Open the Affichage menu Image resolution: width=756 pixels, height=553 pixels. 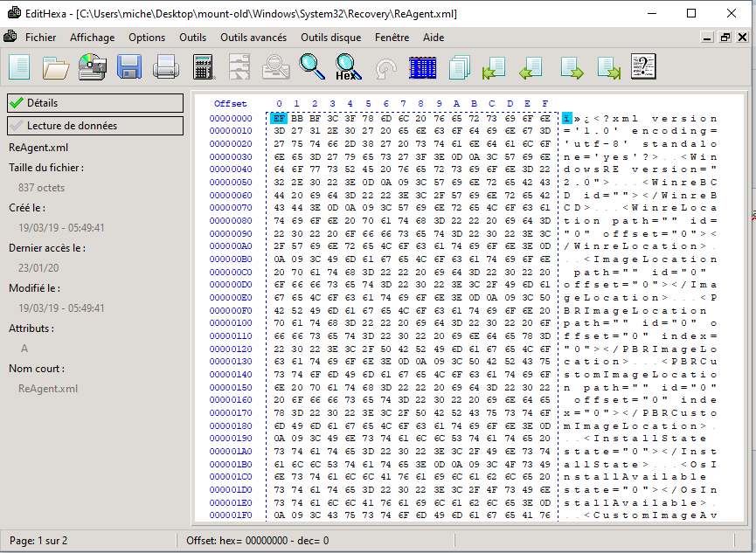pos(92,38)
